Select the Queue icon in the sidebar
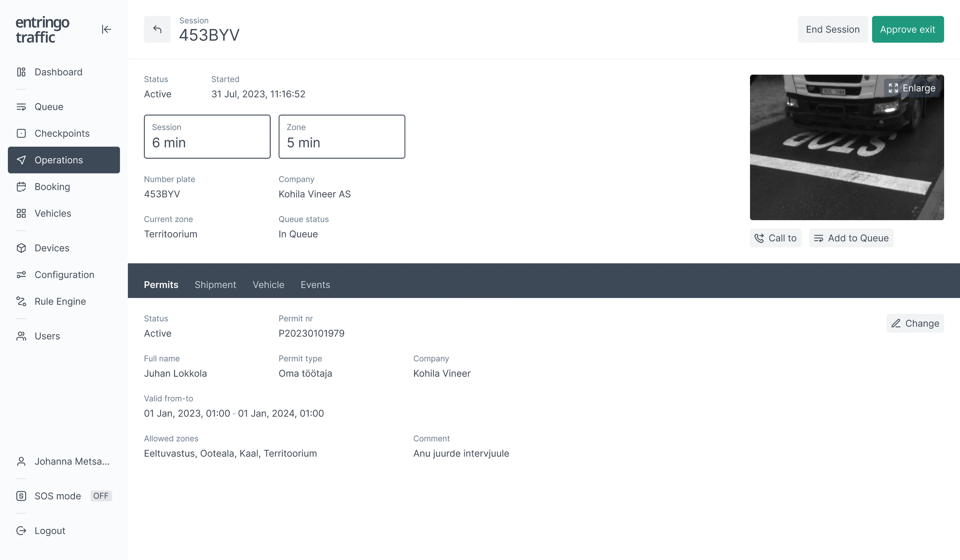Image resolution: width=960 pixels, height=560 pixels. [x=21, y=106]
